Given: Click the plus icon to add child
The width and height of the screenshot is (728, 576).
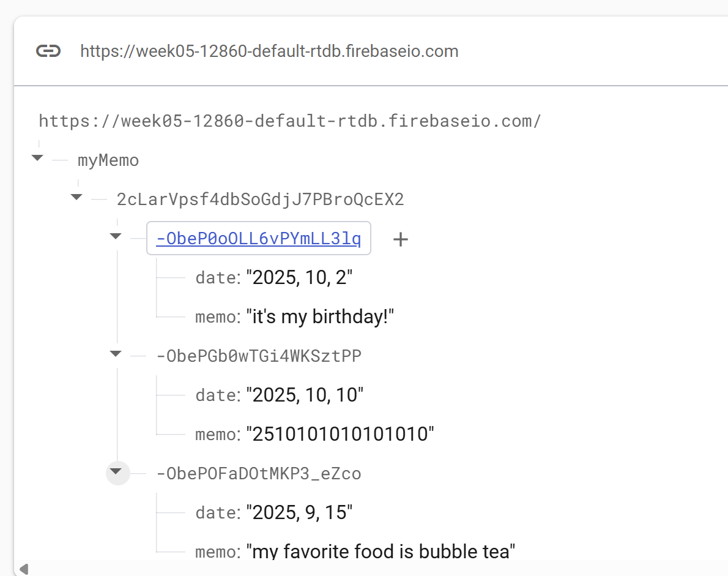Looking at the screenshot, I should tap(400, 239).
